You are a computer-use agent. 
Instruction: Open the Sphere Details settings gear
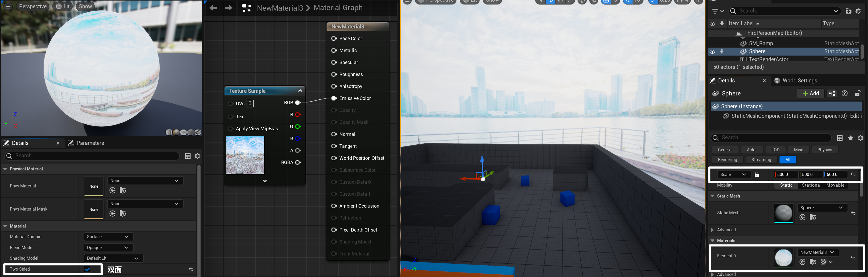pos(861,138)
